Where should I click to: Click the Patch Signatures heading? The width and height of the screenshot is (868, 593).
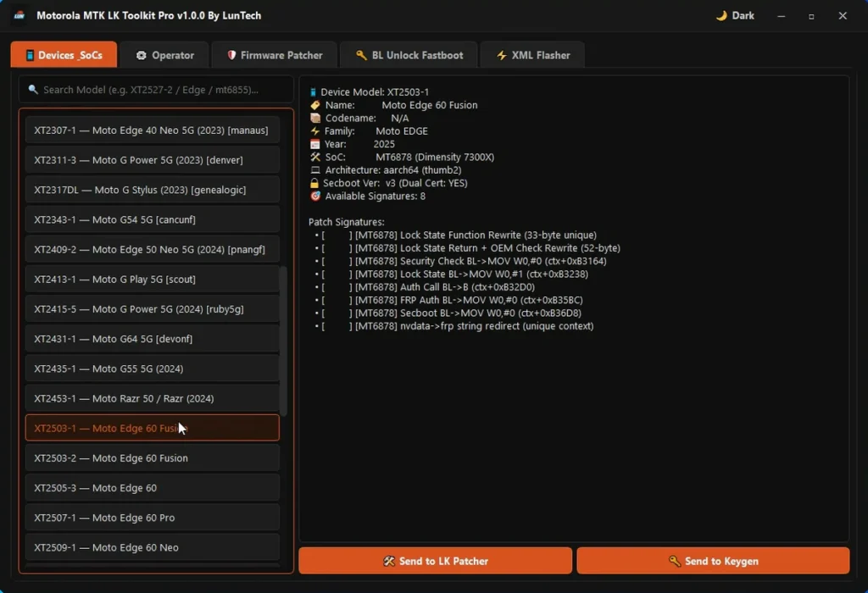pos(346,222)
